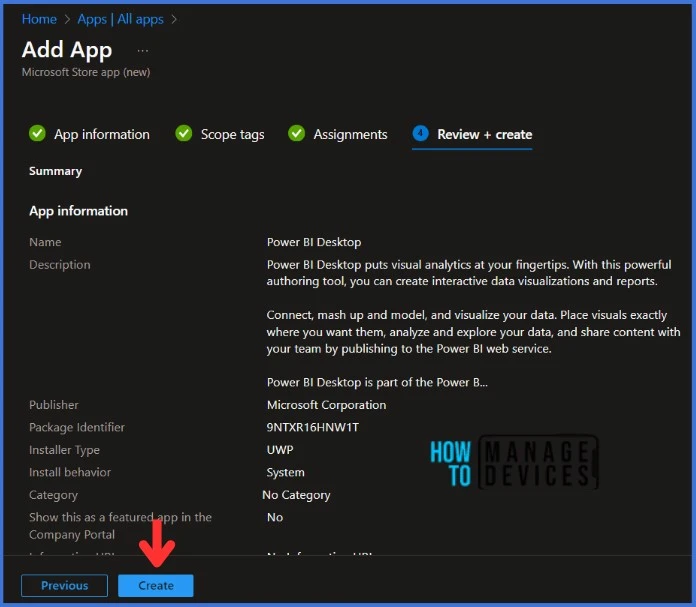Go back with the Previous button
Image resolution: width=696 pixels, height=607 pixels.
64,586
